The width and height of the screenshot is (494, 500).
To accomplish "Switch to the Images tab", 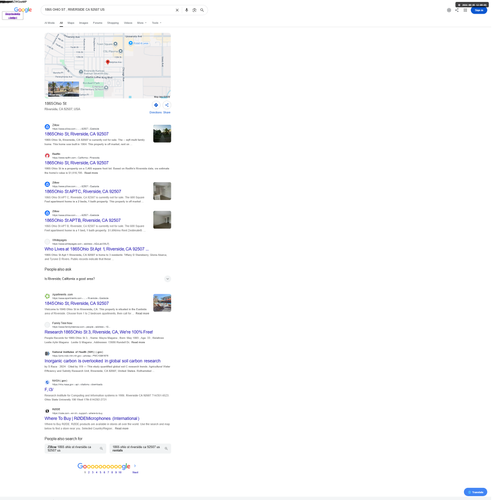I will point(84,23).
